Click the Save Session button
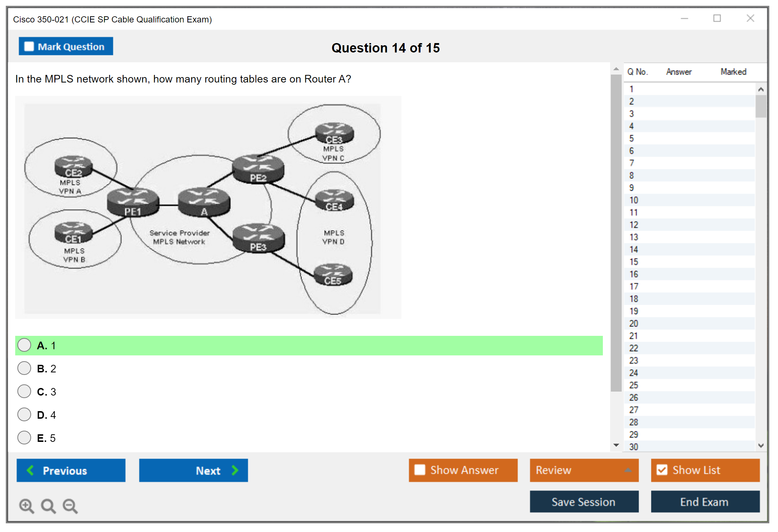778x532 pixels. click(x=584, y=502)
